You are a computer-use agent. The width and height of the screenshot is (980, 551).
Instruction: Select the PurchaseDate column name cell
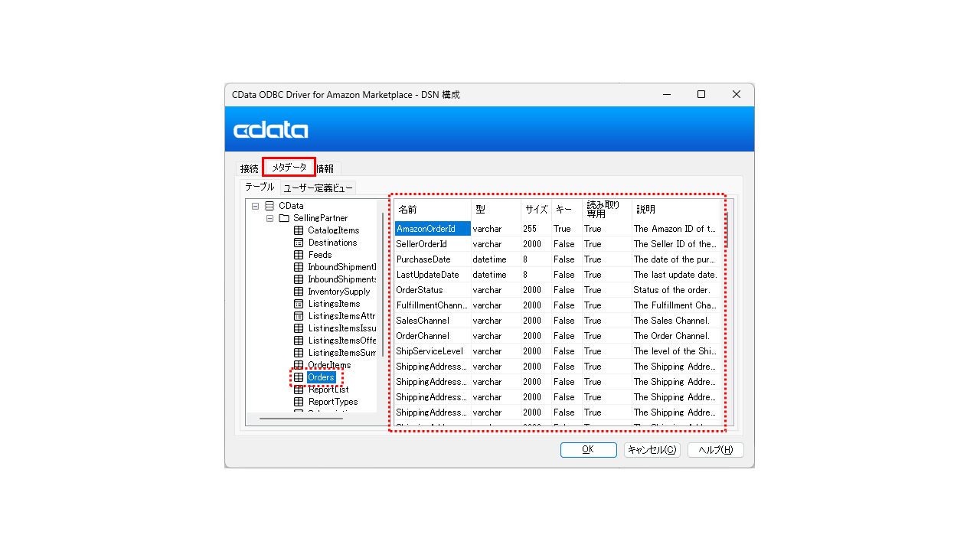[x=433, y=259]
